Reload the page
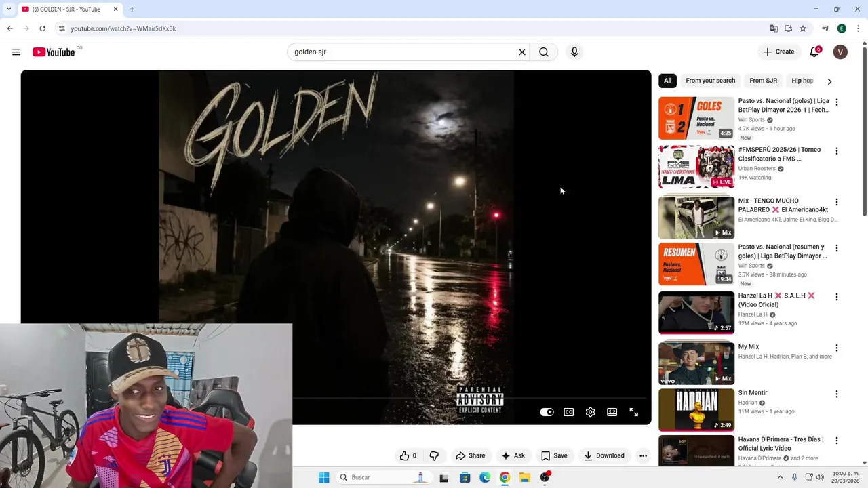 coord(42,28)
